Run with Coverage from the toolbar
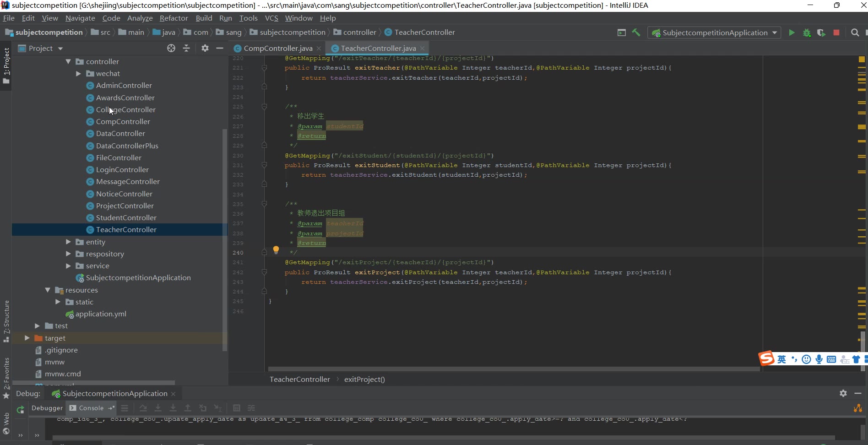The width and height of the screenshot is (868, 445). pos(821,33)
